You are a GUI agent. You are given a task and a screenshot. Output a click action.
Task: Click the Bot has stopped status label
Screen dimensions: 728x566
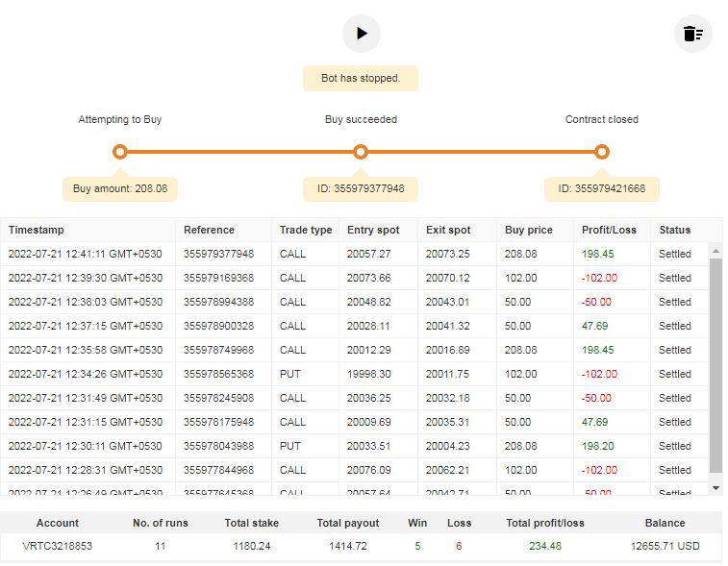[361, 78]
